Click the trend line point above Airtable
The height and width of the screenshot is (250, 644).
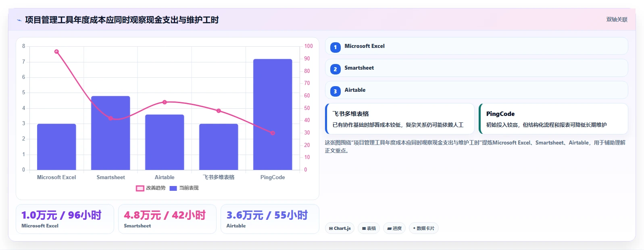[165, 102]
